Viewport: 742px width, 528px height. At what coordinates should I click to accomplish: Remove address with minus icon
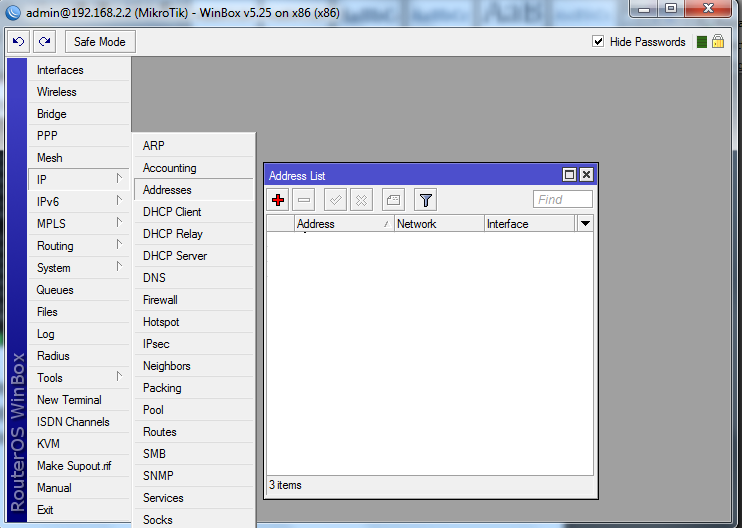tap(304, 200)
